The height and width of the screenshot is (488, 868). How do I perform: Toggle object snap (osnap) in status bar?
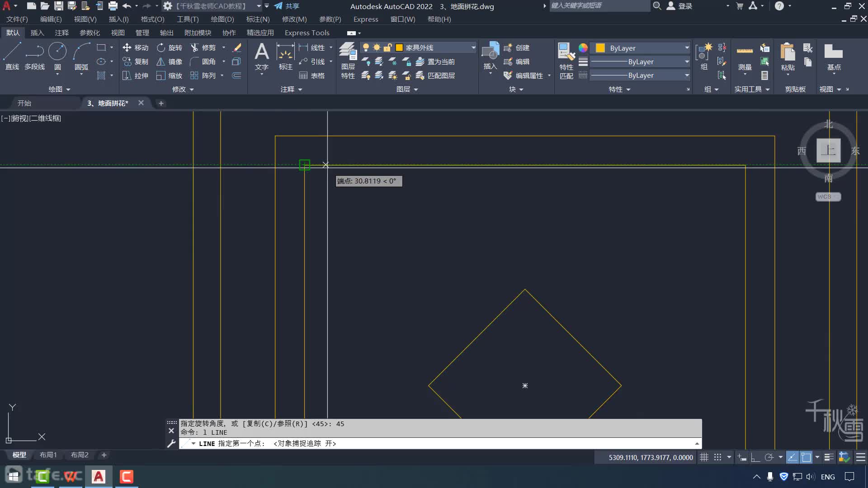[806, 457]
